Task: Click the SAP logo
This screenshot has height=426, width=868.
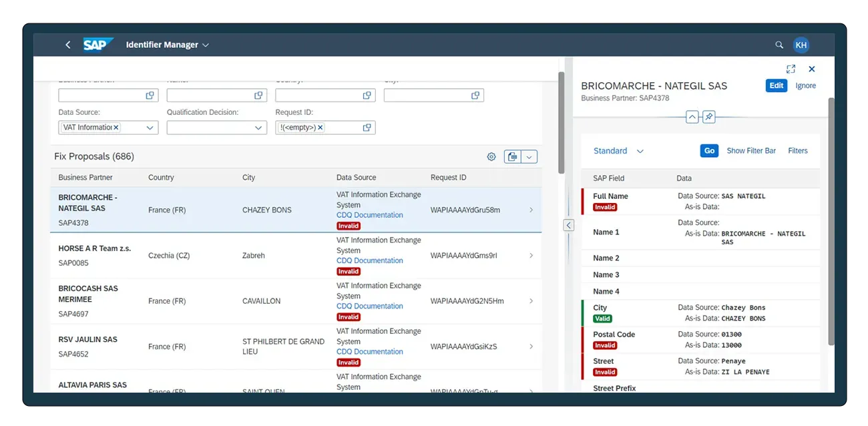Action: (x=98, y=45)
